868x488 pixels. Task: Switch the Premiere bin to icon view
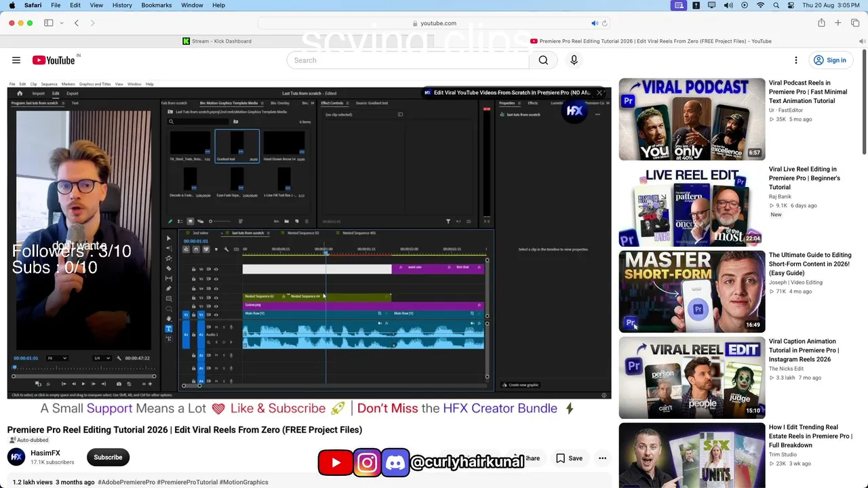191,221
